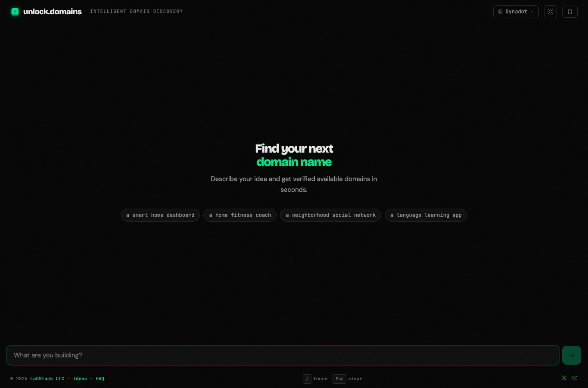Submit the search with the arrow button
Viewport: 588px width, 388px height.
click(572, 355)
